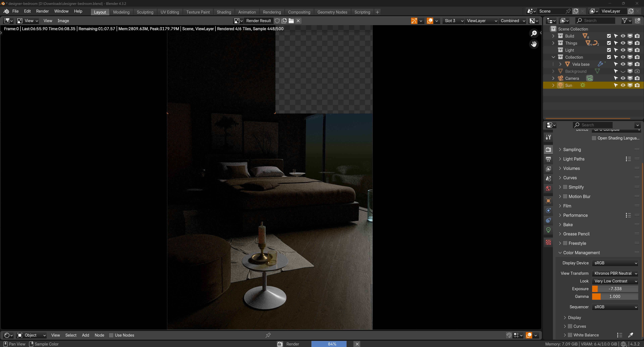Adjust the Gamma slider value

coord(615,297)
